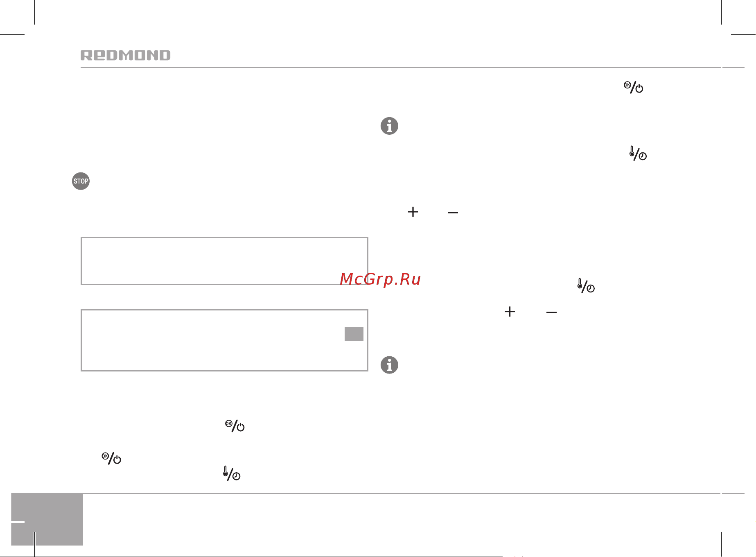Follow the red McGrp.Ru watermark link
Viewport: 756px width, 557px height.
click(380, 279)
